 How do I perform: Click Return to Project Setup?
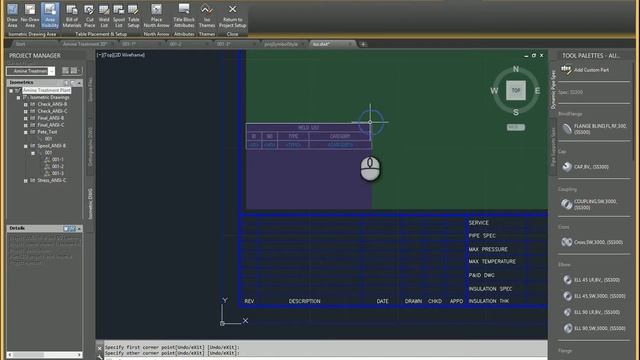(x=232, y=16)
